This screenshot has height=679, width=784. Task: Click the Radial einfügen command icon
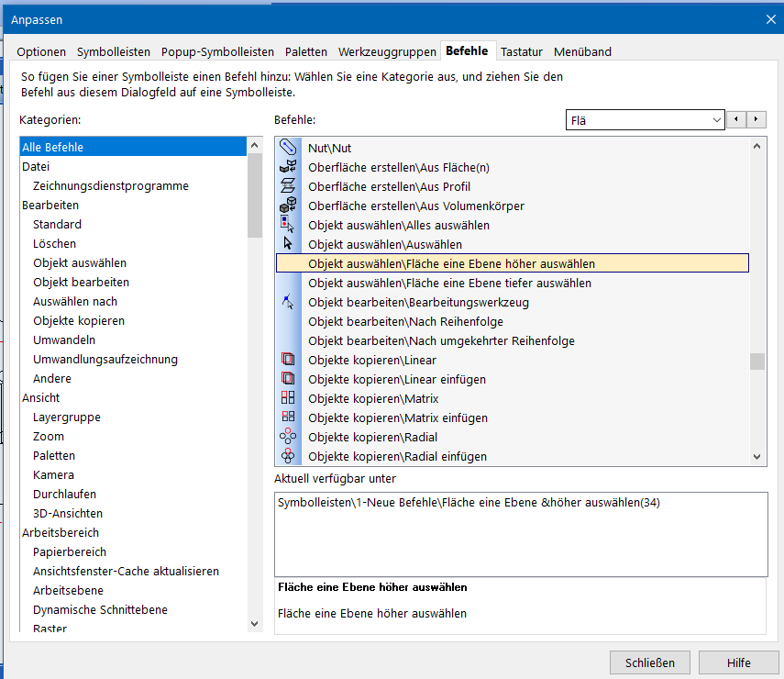tap(288, 456)
